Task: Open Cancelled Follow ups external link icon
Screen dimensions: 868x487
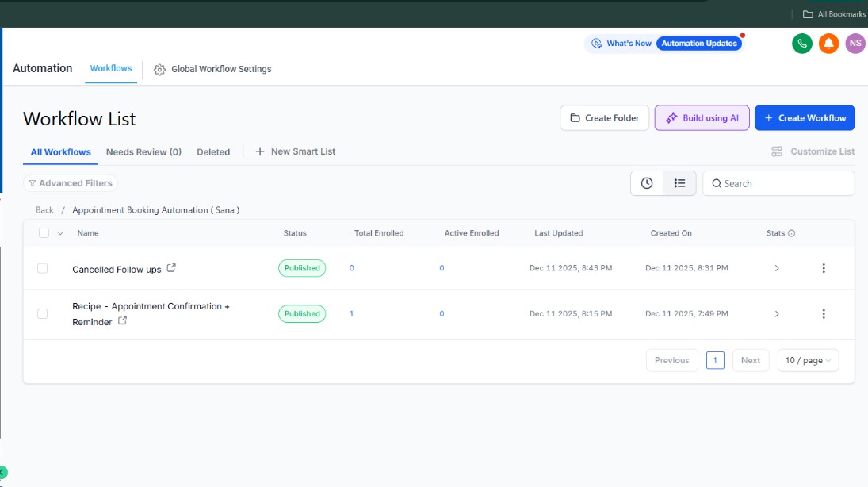Action: (x=171, y=268)
